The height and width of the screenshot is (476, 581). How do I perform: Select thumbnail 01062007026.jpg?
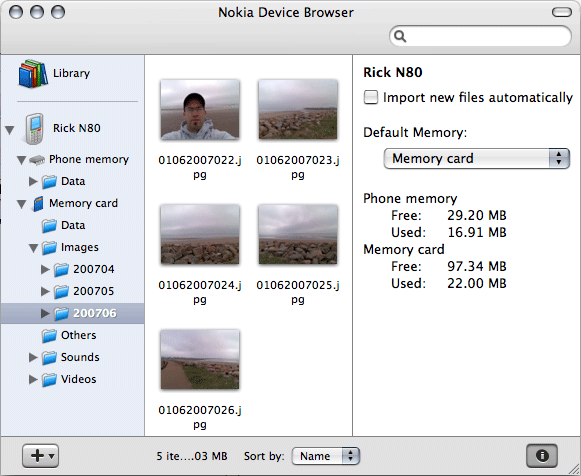(x=200, y=359)
